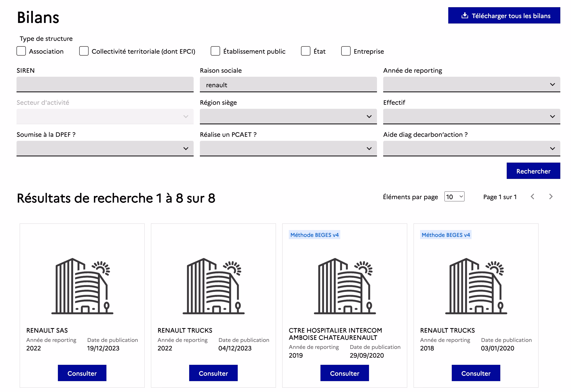The image size is (571, 392).
Task: Click the Méthode BEGES v4 badge
Action: tap(314, 235)
